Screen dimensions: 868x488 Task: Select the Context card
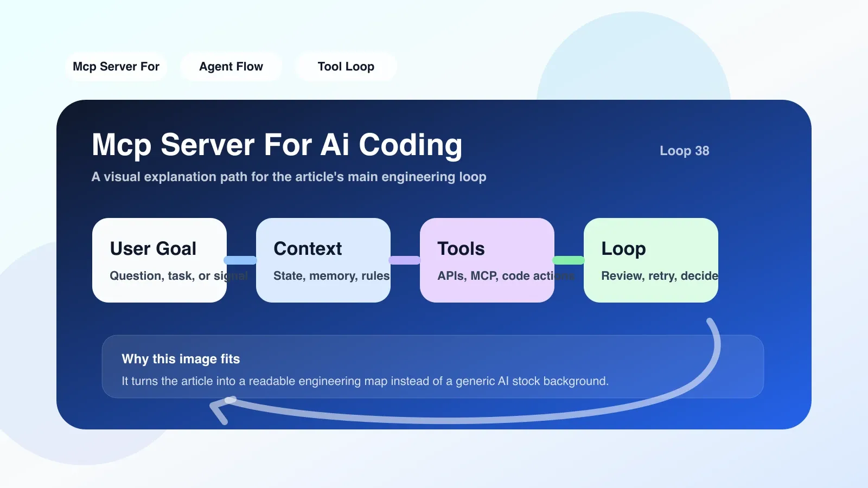(x=323, y=260)
